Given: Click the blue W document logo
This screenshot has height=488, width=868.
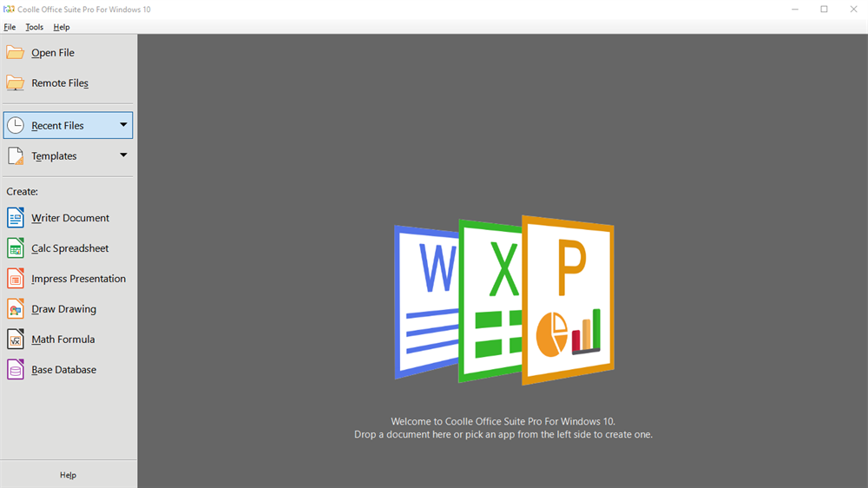Looking at the screenshot, I should 426,302.
